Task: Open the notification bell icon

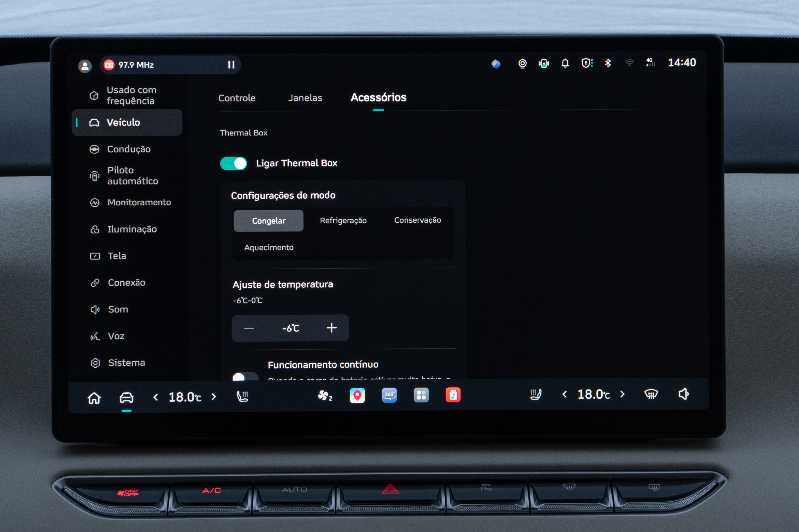Action: [565, 63]
